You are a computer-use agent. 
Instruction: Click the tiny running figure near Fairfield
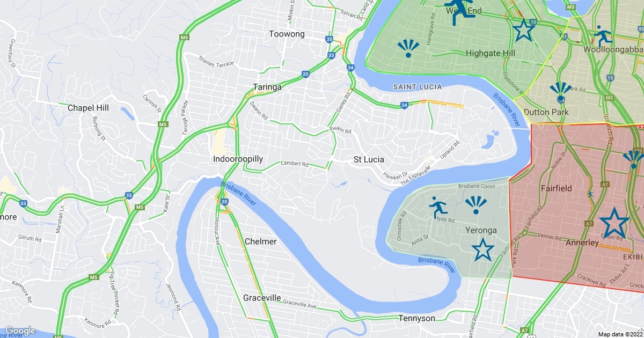click(x=591, y=194)
